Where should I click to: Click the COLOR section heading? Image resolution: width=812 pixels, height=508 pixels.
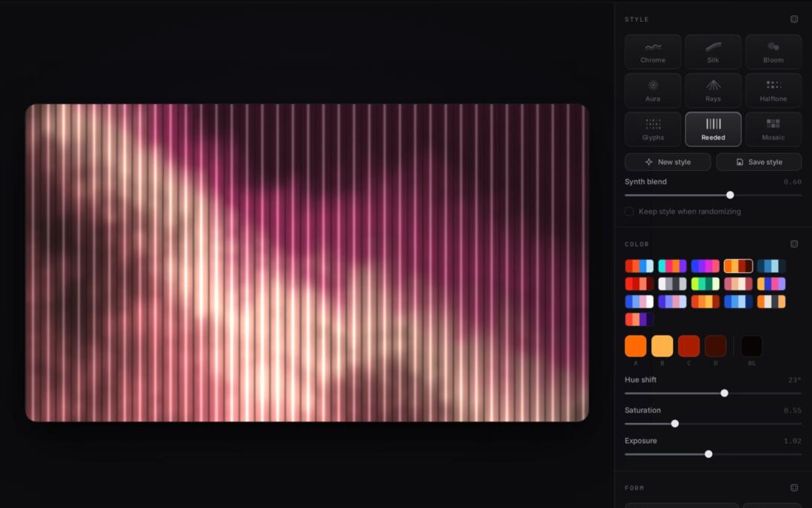(x=637, y=244)
